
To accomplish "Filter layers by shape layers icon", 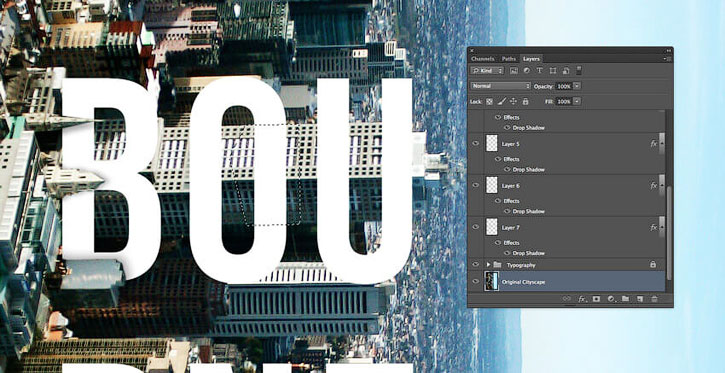I will coord(553,71).
